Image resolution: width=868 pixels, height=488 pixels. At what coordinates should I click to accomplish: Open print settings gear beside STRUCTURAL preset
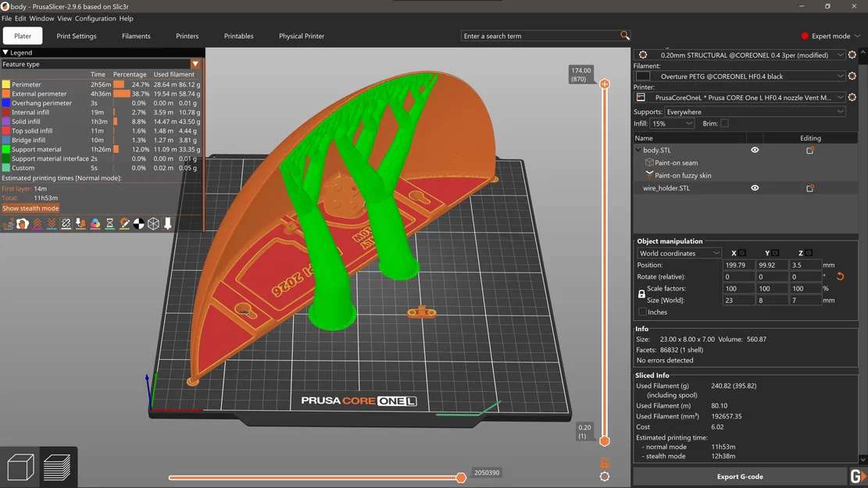pyautogui.click(x=852, y=55)
